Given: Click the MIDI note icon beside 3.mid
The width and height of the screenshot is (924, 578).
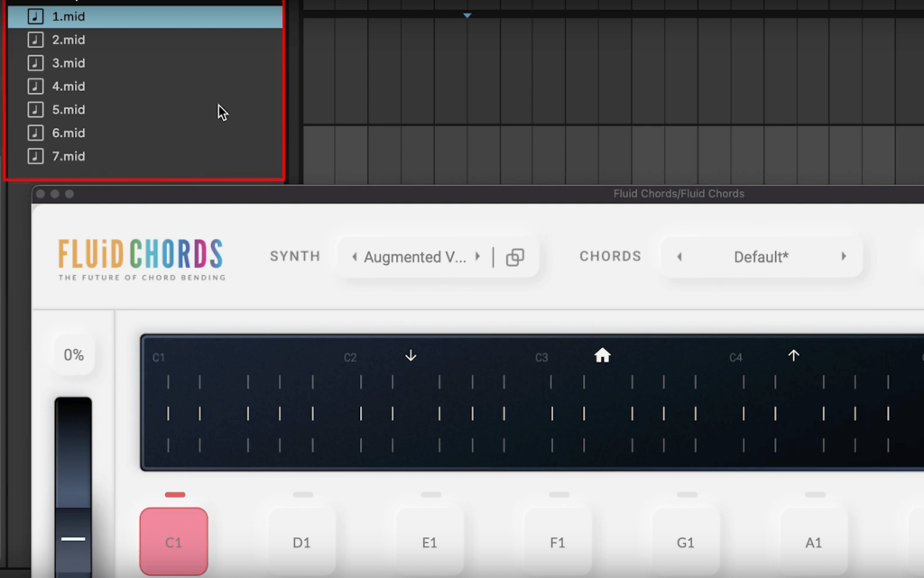Looking at the screenshot, I should [35, 63].
